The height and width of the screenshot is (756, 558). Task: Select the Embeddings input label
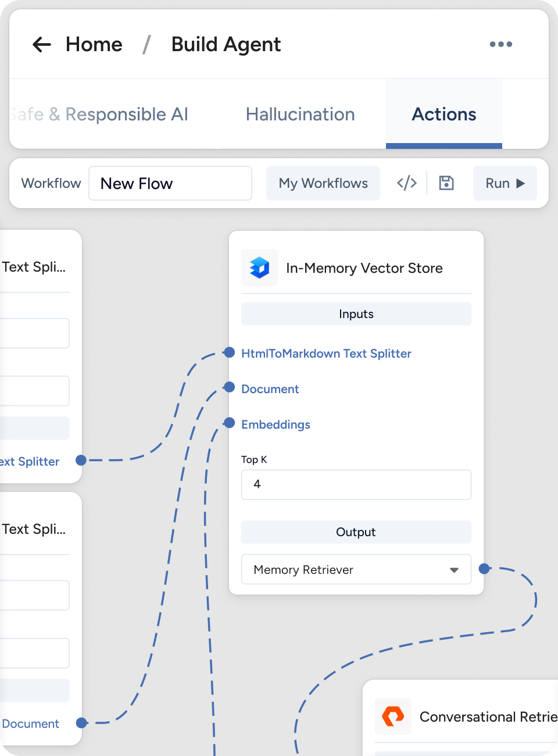(276, 425)
